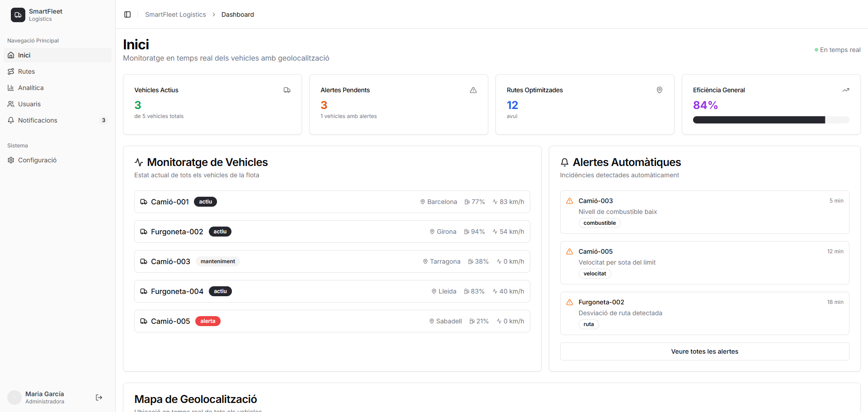Click the bell icon beside Alertes Automàtiques title
This screenshot has width=868, height=412.
click(x=564, y=162)
